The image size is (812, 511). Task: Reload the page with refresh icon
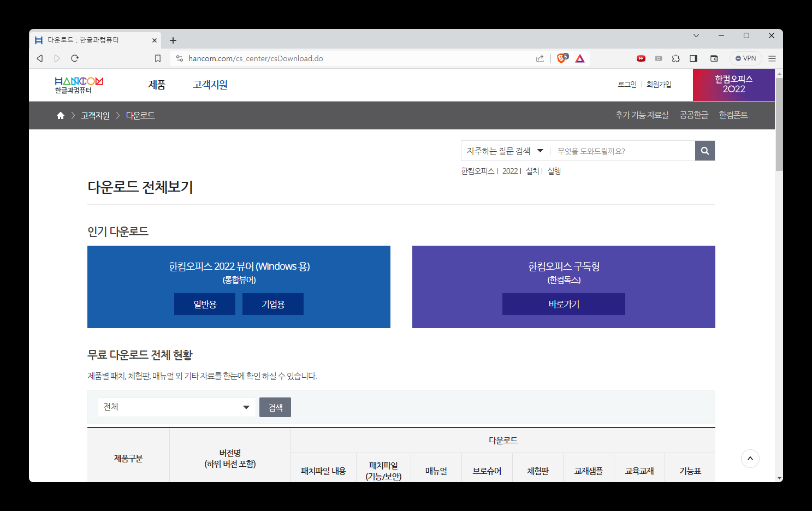(x=75, y=58)
